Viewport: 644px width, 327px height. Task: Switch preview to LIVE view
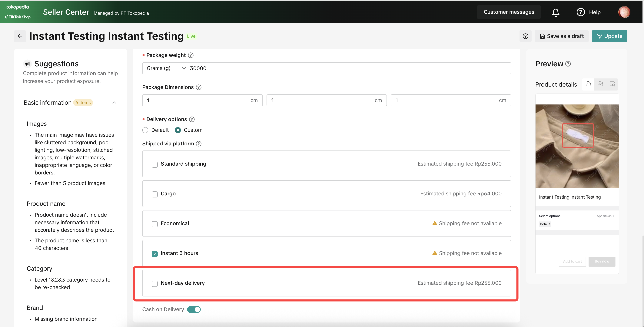[x=600, y=84]
